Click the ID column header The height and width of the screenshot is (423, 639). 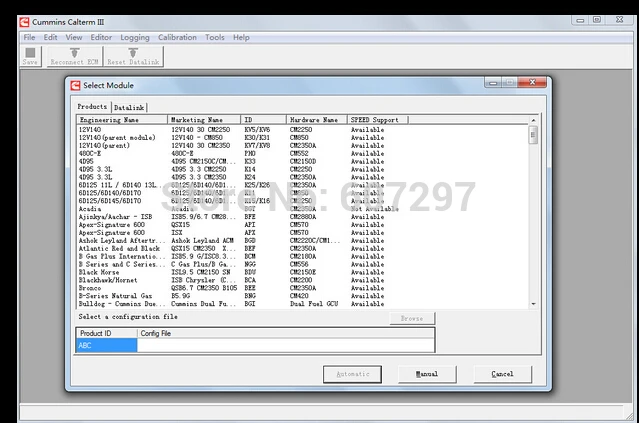pos(263,120)
